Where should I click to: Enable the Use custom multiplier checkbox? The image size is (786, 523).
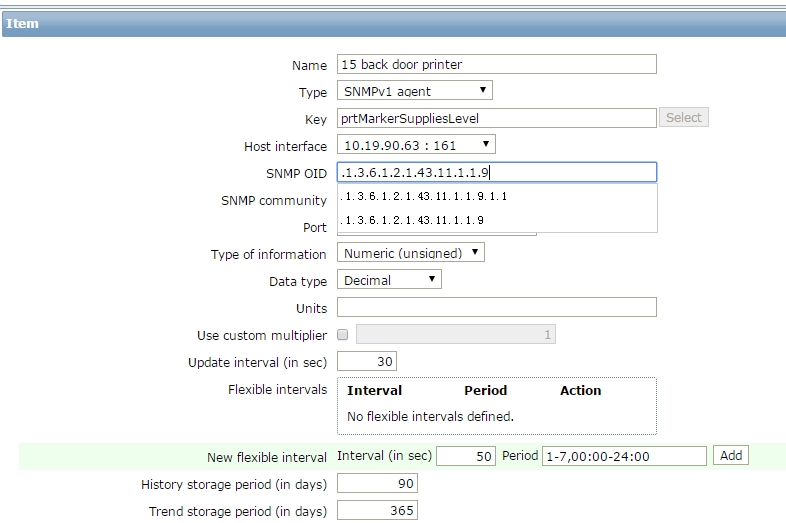[x=342, y=334]
